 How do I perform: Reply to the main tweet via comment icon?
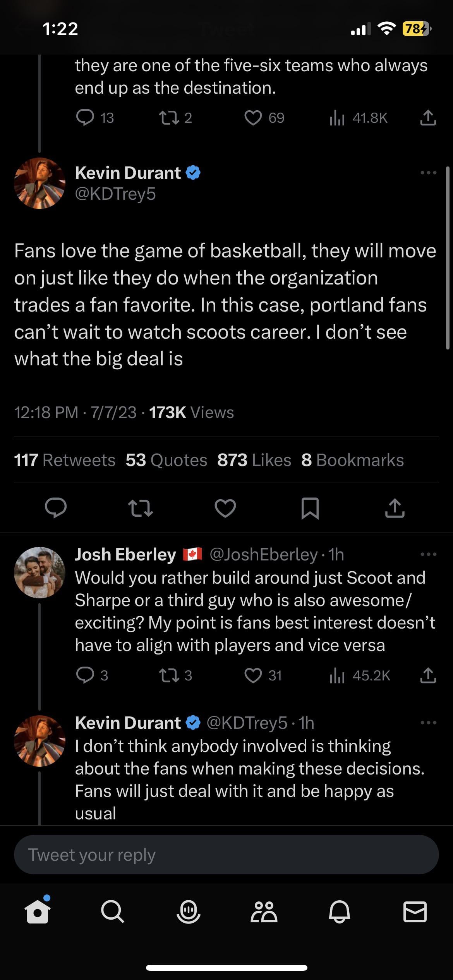(x=56, y=508)
